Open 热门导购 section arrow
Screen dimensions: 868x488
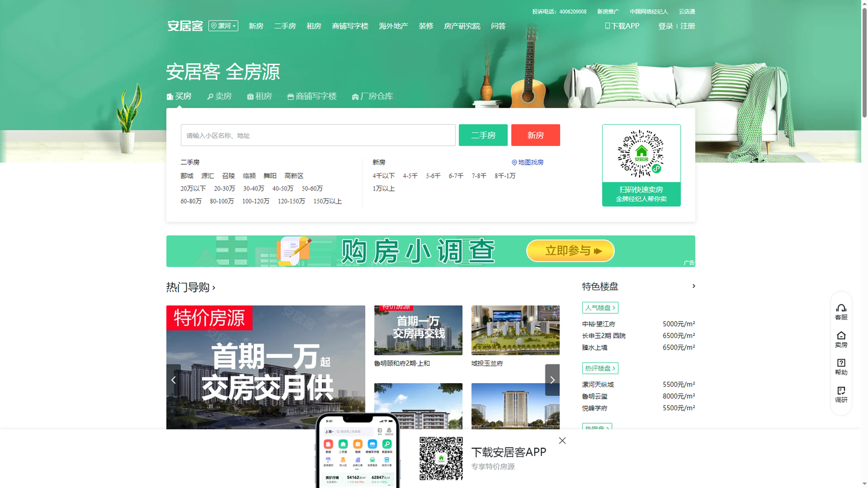(x=214, y=288)
